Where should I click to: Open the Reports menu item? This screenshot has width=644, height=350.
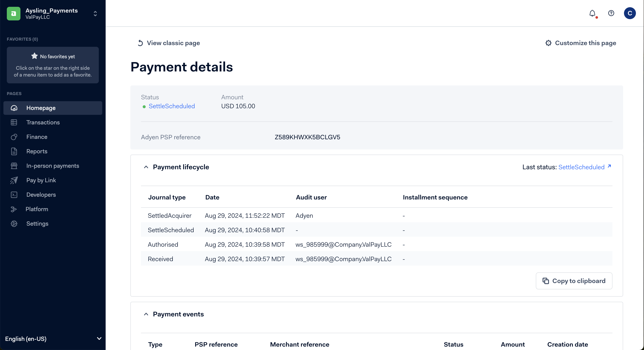click(x=37, y=151)
